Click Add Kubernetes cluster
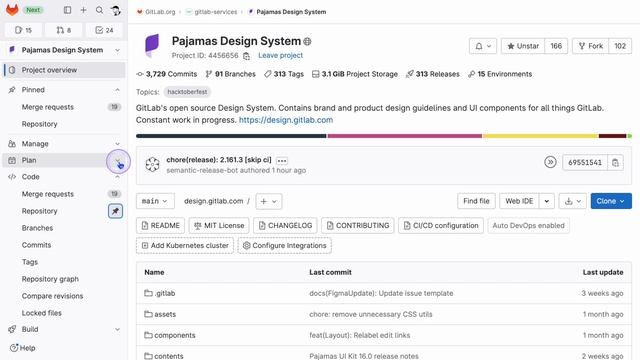This screenshot has height=360, width=640. (185, 246)
